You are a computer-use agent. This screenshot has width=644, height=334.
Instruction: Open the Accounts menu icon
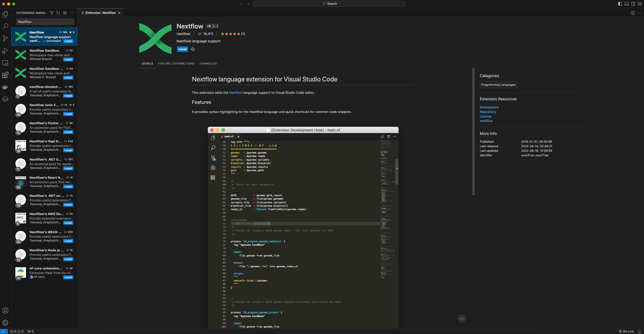tap(5, 311)
